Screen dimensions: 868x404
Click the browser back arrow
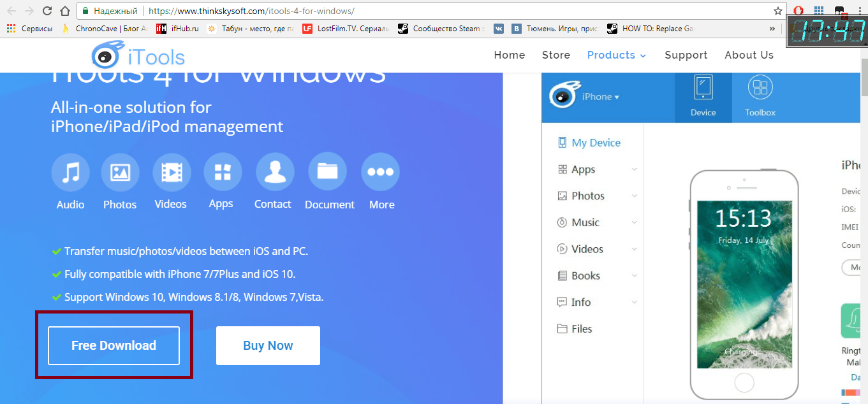[x=11, y=11]
